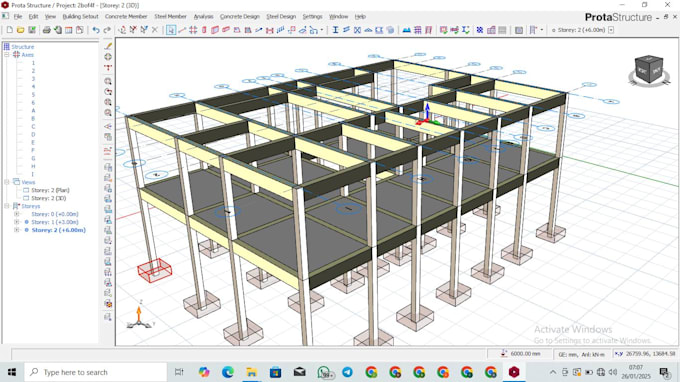Pick the red column insertion tool
This screenshot has width=680, height=382.
(x=204, y=30)
